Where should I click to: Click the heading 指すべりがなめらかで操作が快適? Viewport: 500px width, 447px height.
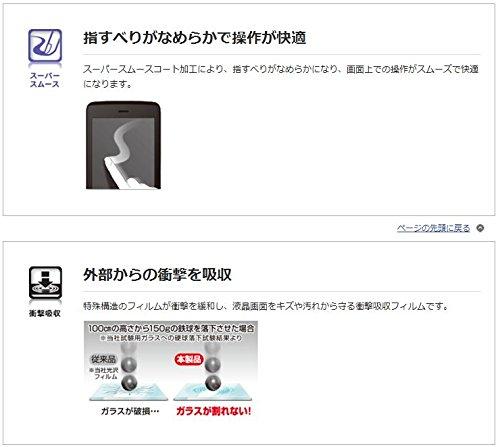194,38
